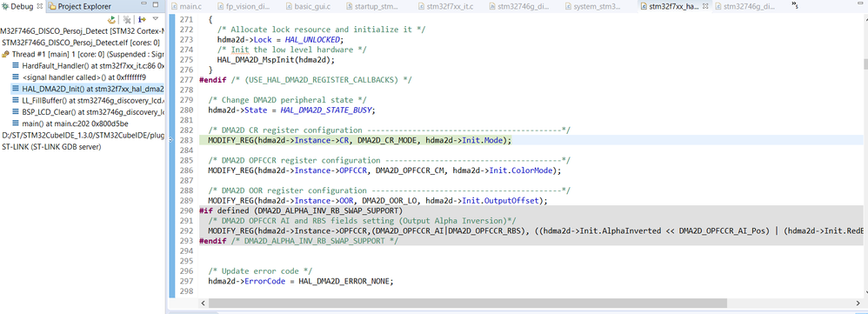
Task: Open the first stm32746g_di... editor tab
Action: 520,7
